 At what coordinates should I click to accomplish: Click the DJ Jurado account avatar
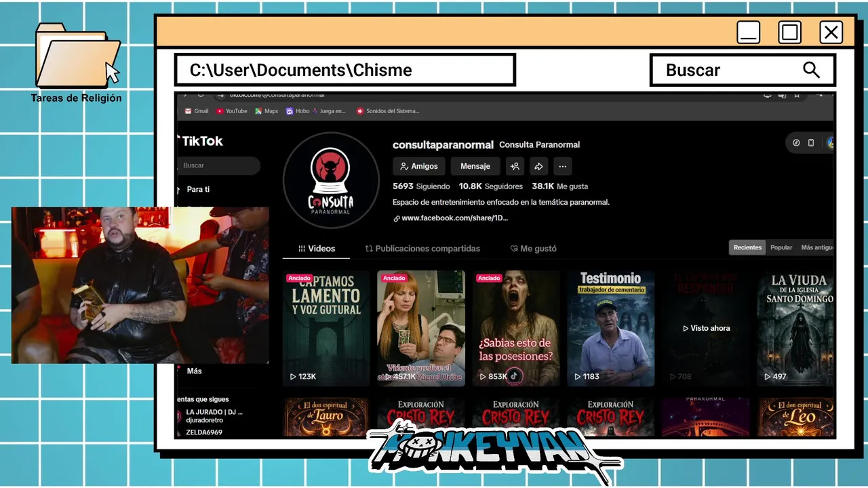(x=180, y=416)
